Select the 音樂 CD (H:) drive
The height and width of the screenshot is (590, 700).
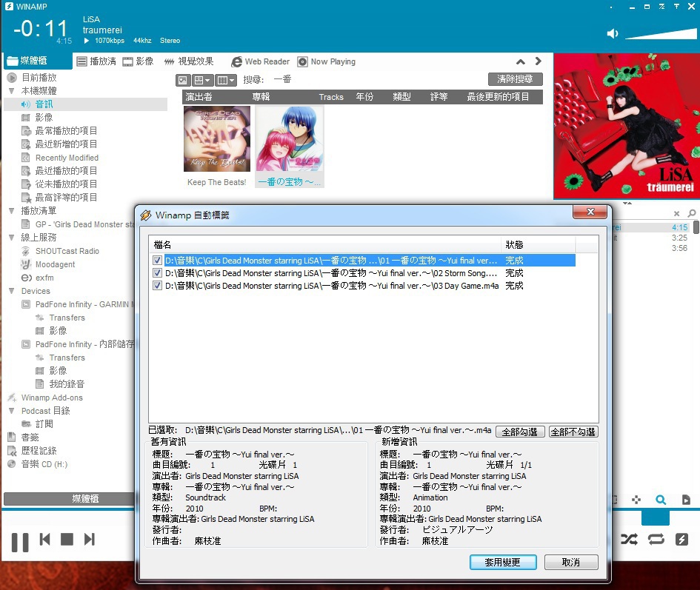(44, 464)
